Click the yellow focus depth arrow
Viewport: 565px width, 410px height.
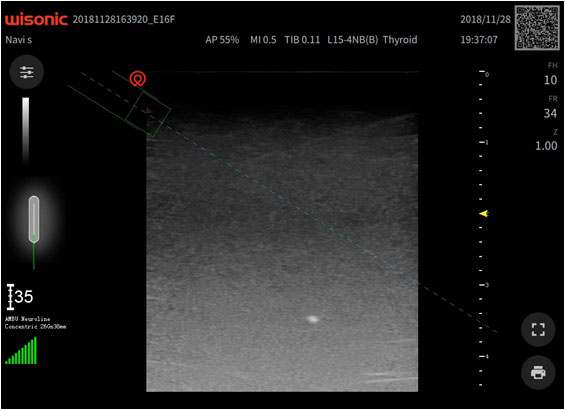(484, 214)
